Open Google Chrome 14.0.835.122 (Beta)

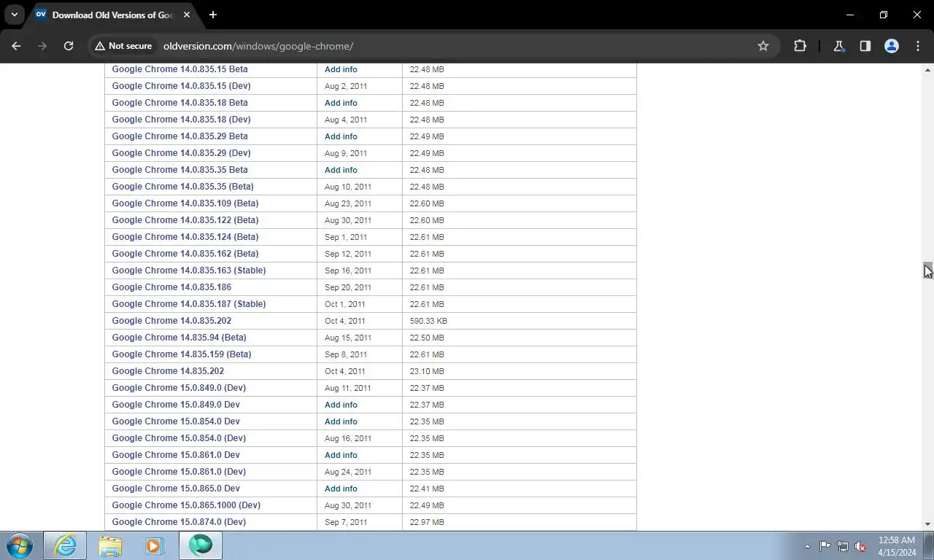pyautogui.click(x=185, y=220)
